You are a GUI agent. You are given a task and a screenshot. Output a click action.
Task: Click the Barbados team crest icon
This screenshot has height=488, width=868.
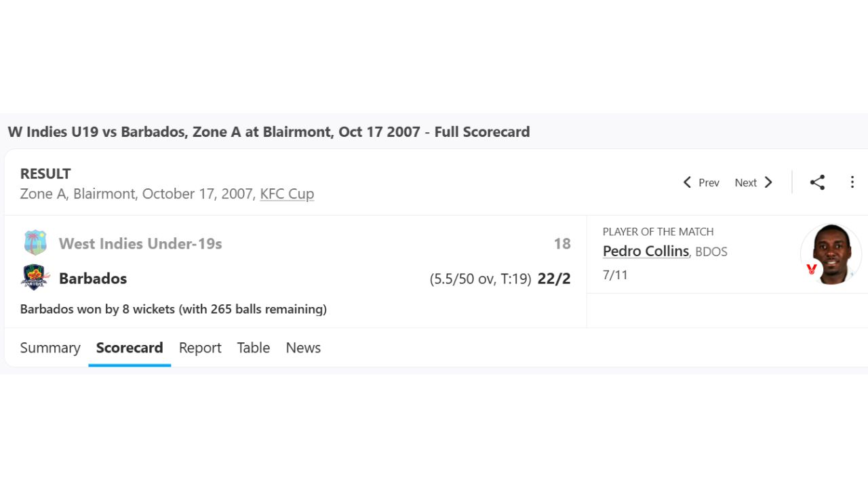35,278
